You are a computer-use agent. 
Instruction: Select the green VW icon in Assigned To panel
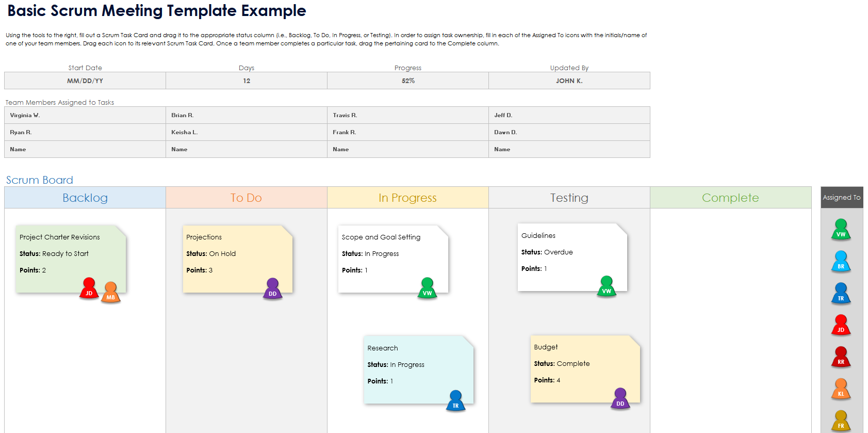841,230
